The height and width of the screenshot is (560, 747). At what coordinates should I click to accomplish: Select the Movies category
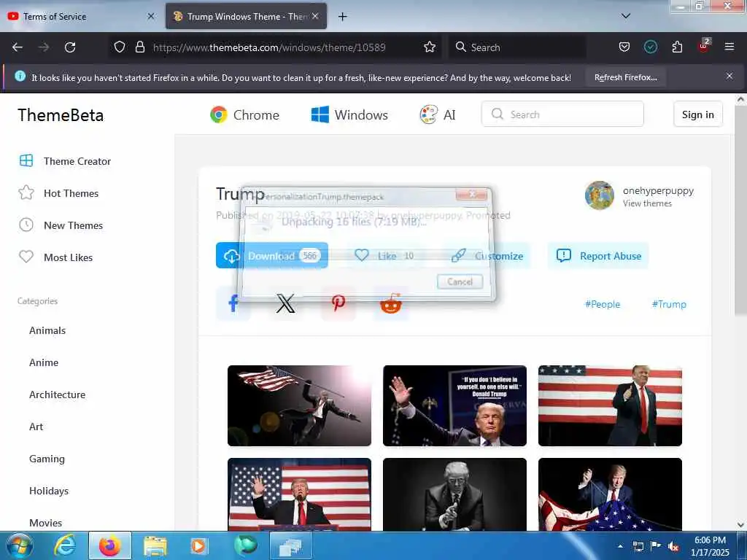[x=46, y=523]
